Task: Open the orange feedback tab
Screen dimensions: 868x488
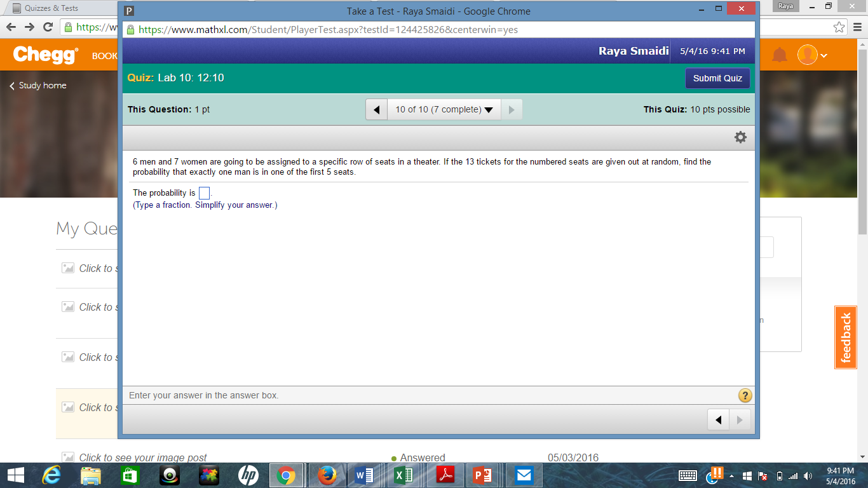Action: pos(845,337)
